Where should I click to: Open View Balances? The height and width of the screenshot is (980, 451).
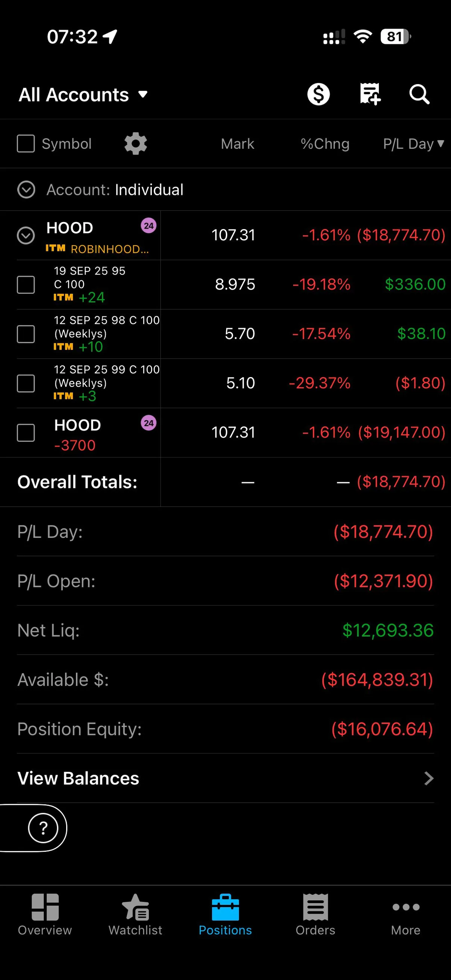[225, 778]
